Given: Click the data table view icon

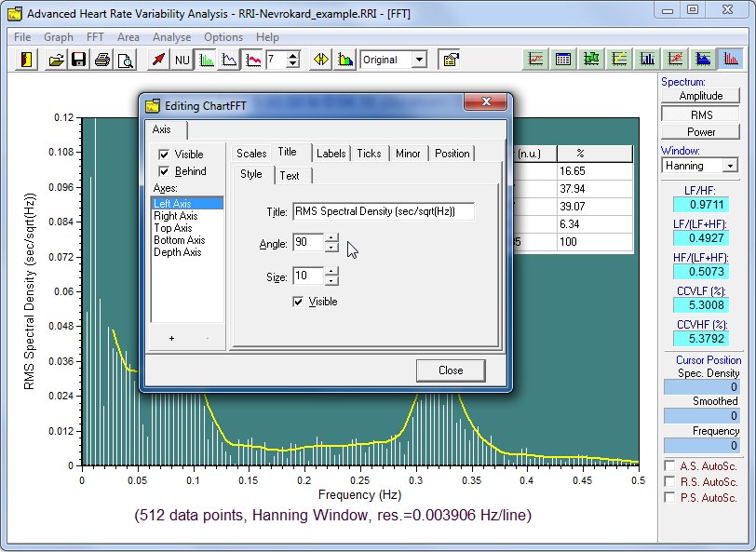Looking at the screenshot, I should pyautogui.click(x=563, y=60).
